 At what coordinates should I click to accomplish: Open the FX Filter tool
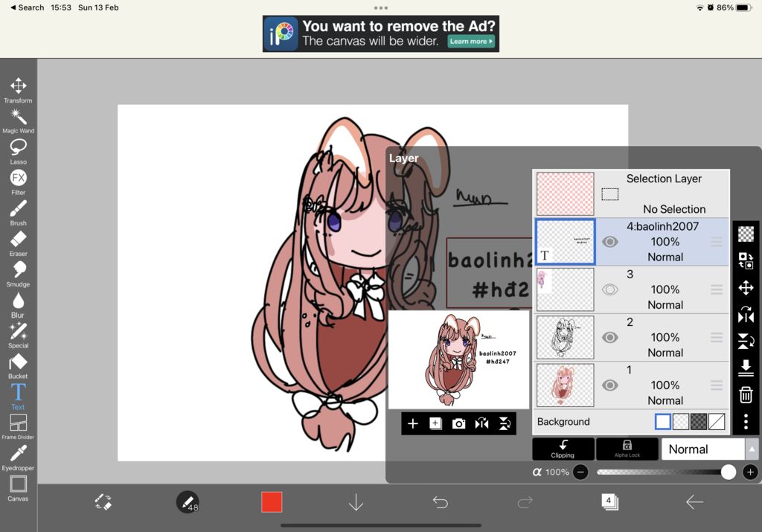pos(18,182)
